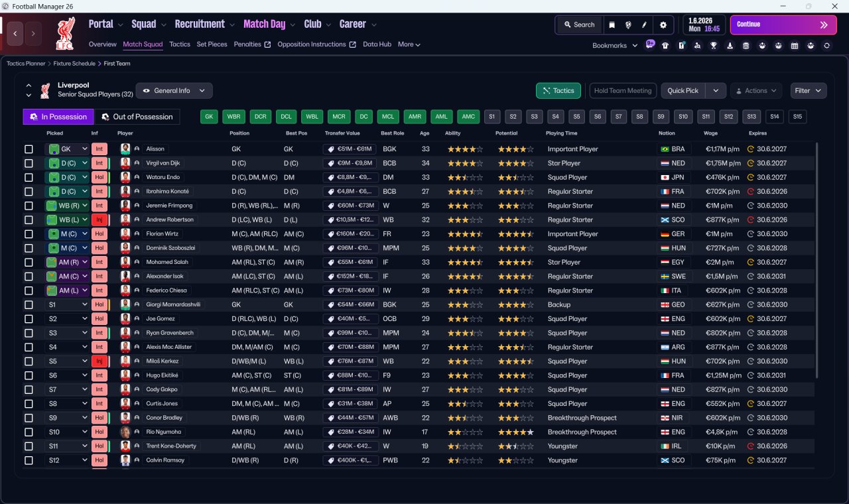This screenshot has height=504, width=849.
Task: Click Alisson's player portrait
Action: pyautogui.click(x=125, y=149)
